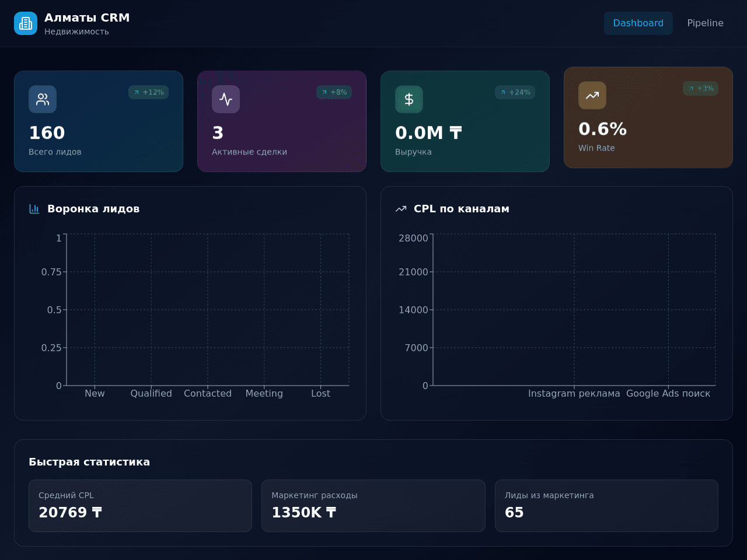Click the bar chart icon beside Воронка лидов
Viewport: 747px width, 560px height.
pyautogui.click(x=34, y=209)
